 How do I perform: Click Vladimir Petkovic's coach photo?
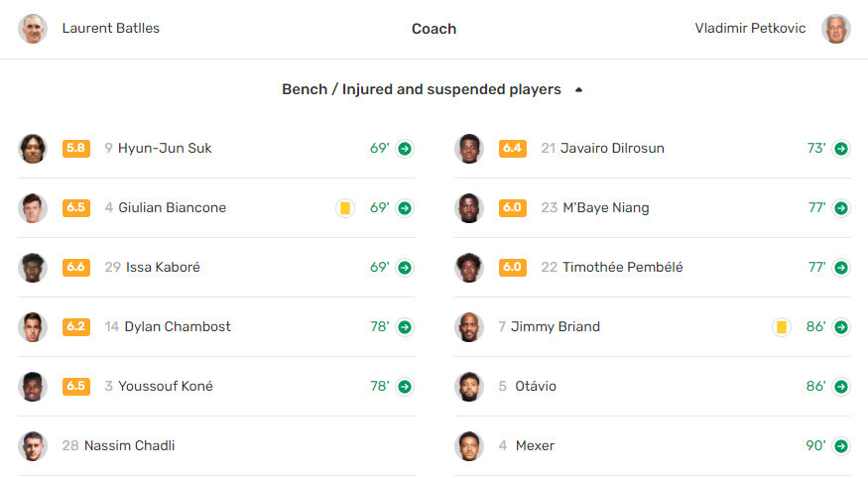coord(835,29)
